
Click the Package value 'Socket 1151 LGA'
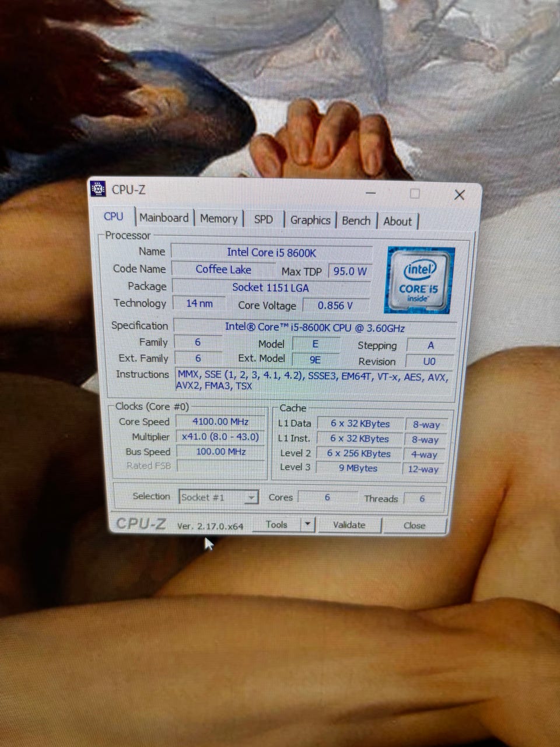coord(271,287)
